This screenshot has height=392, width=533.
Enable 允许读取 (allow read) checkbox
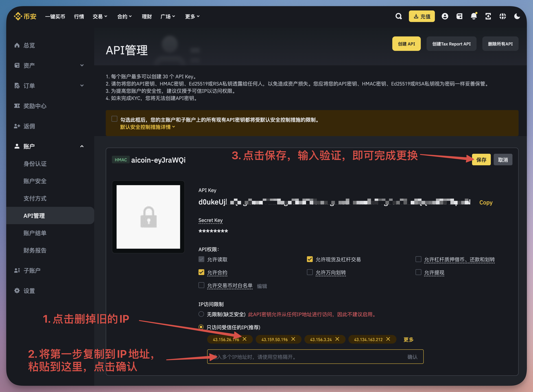point(201,259)
